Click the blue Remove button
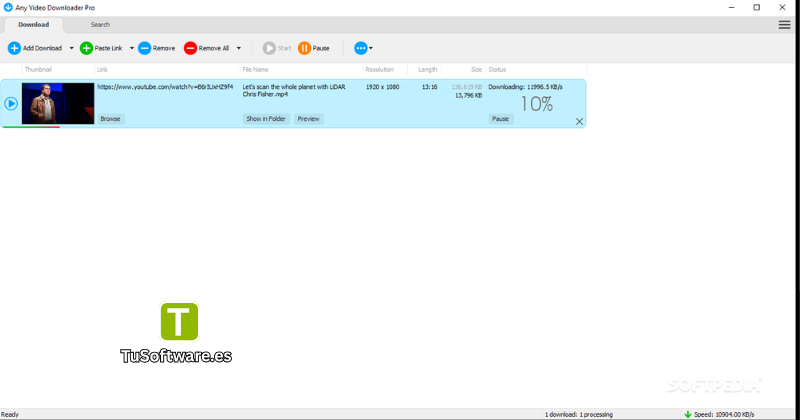This screenshot has width=800, height=420. click(157, 48)
